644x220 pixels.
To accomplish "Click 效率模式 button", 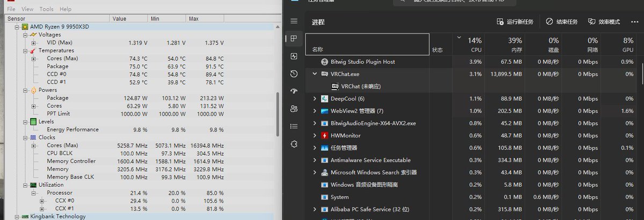I will tap(604, 22).
